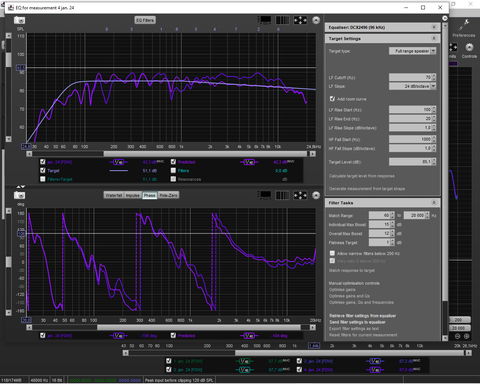Capture the SPL graph with camera icon
The image size is (480, 384).
click(x=19, y=20)
